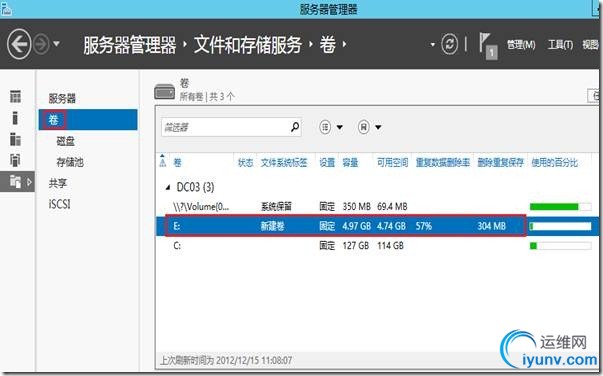The width and height of the screenshot is (603, 376).
Task: Sort by the 重复数据删除率 column header
Action: (x=443, y=163)
